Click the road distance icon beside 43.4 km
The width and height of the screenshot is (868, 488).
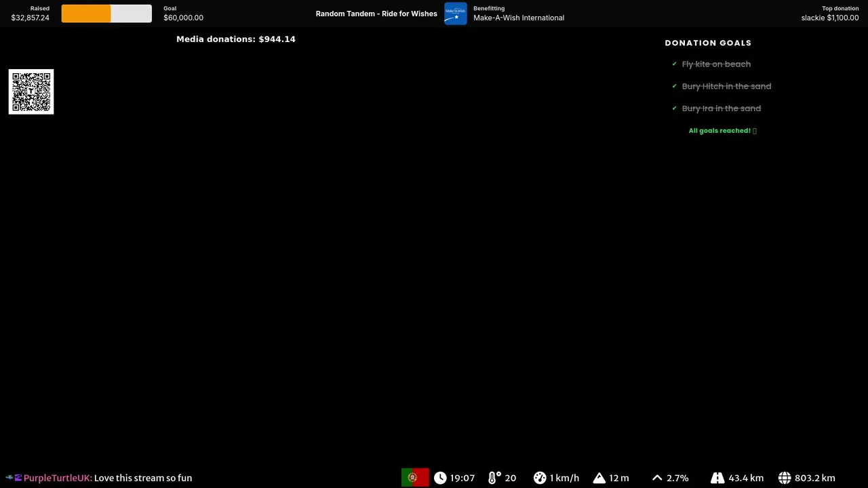click(x=717, y=478)
